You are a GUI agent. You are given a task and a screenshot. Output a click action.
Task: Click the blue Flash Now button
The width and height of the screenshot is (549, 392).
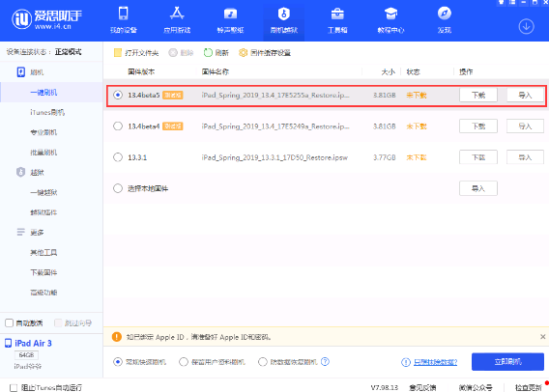click(x=507, y=361)
